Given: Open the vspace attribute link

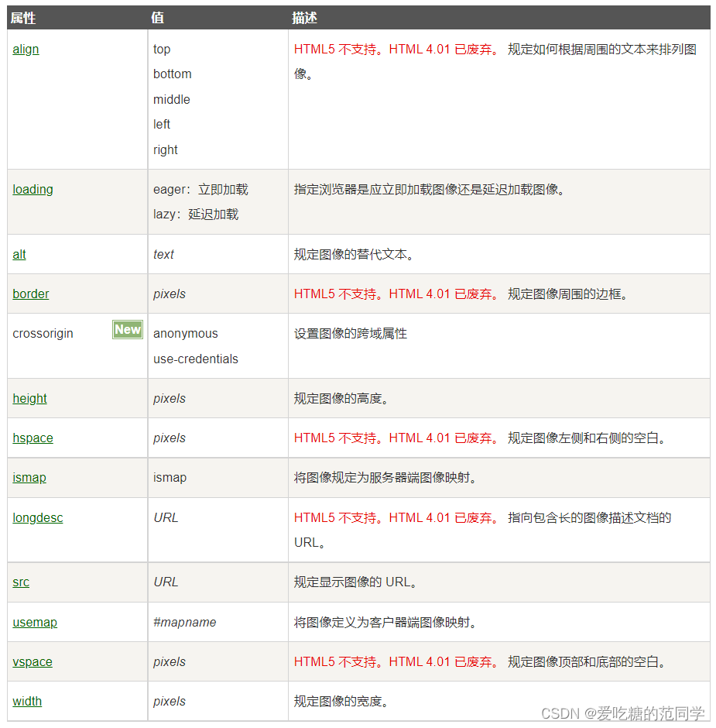Looking at the screenshot, I should [33, 661].
